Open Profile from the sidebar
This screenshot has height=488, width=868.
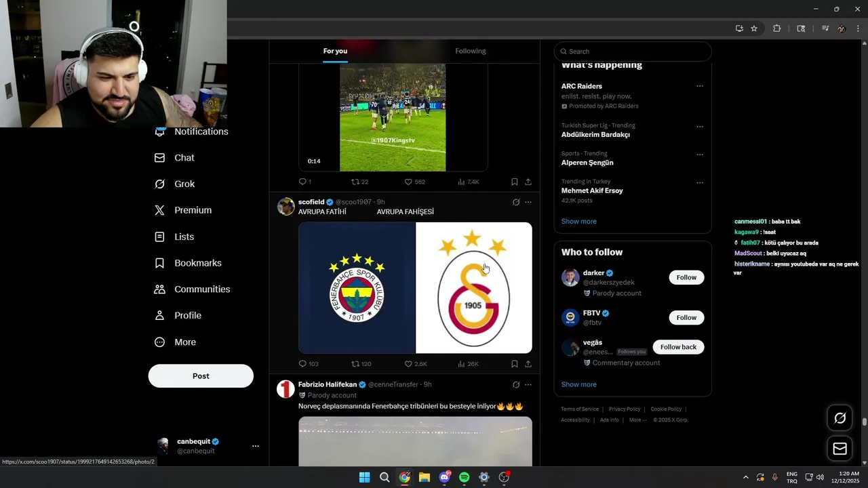pos(178,315)
